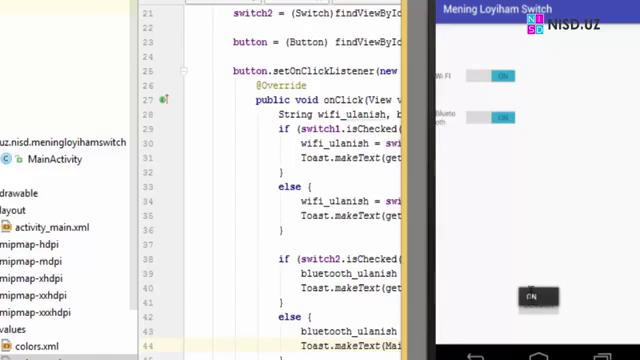Click 'switch2 = (Switch)' on line 21
Viewport: 640px width, 360px height.
pos(283,13)
